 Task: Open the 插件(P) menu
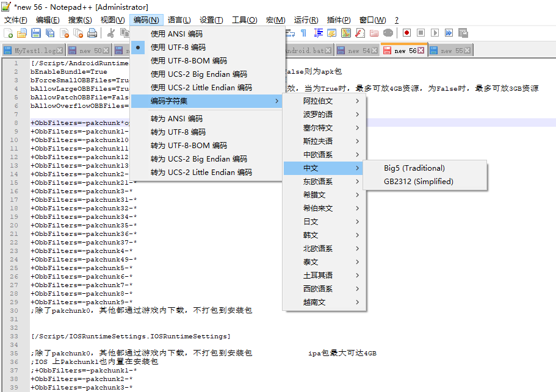click(x=339, y=20)
